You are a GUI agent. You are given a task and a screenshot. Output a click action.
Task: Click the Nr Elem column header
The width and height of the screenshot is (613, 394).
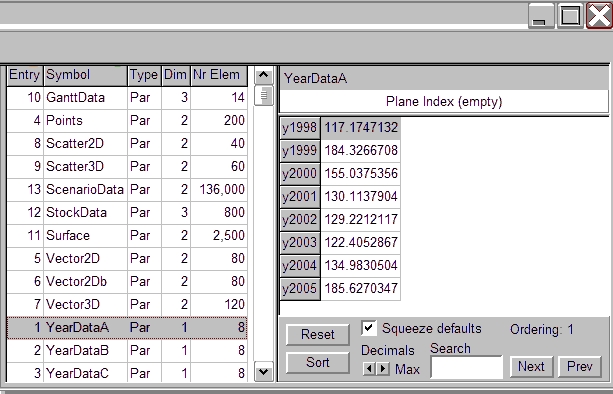pyautogui.click(x=219, y=75)
